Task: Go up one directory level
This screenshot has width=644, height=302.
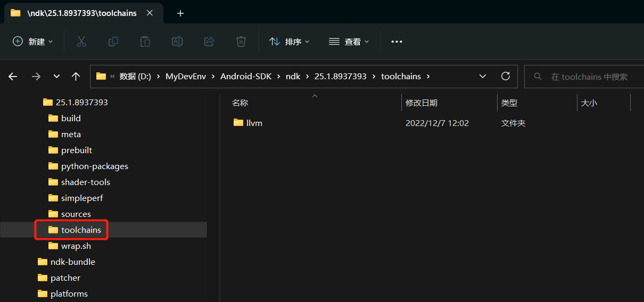Action: click(x=76, y=77)
